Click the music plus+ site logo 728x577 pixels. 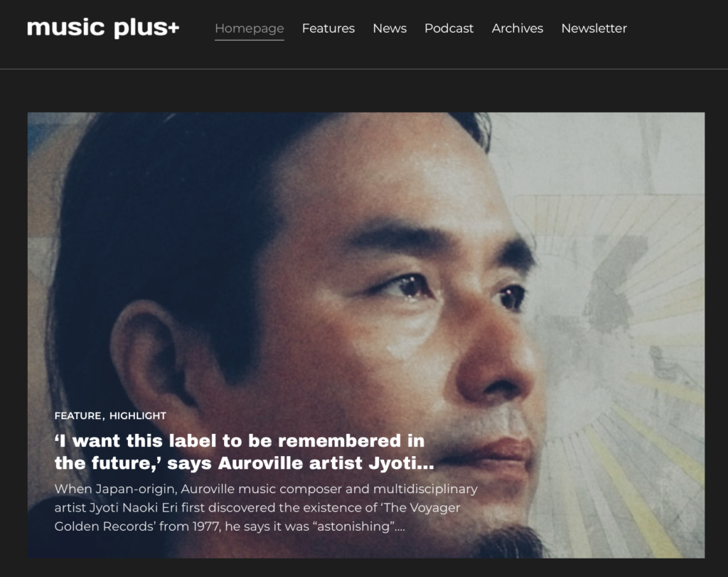point(102,28)
